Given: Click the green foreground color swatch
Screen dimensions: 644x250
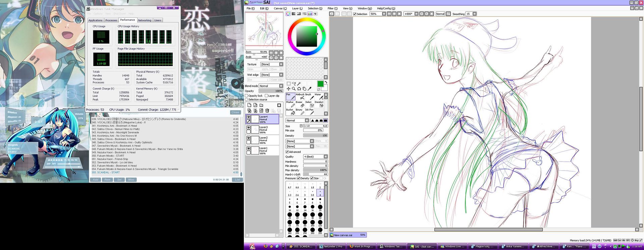Looking at the screenshot, I should [320, 84].
